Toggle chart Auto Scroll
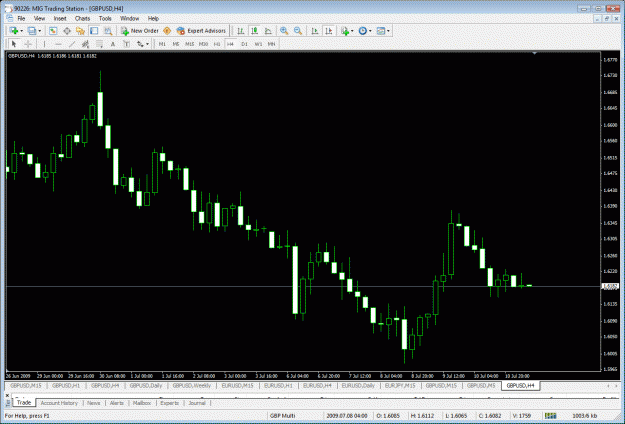 click(x=315, y=31)
